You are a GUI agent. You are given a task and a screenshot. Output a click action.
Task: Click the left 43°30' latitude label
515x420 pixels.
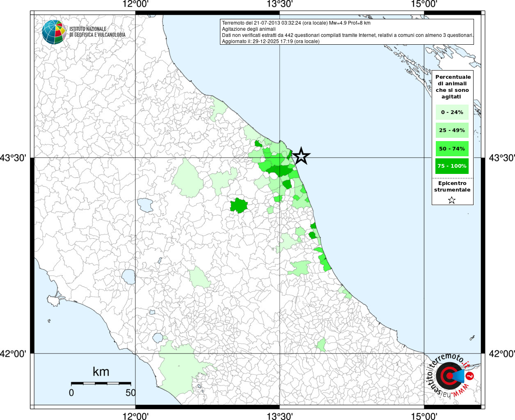tap(14, 158)
